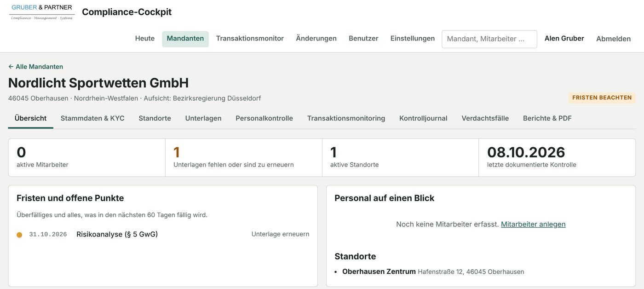Click the Hafenstraße 12, 46045 Oberhausen address
644x289 pixels.
coord(471,272)
